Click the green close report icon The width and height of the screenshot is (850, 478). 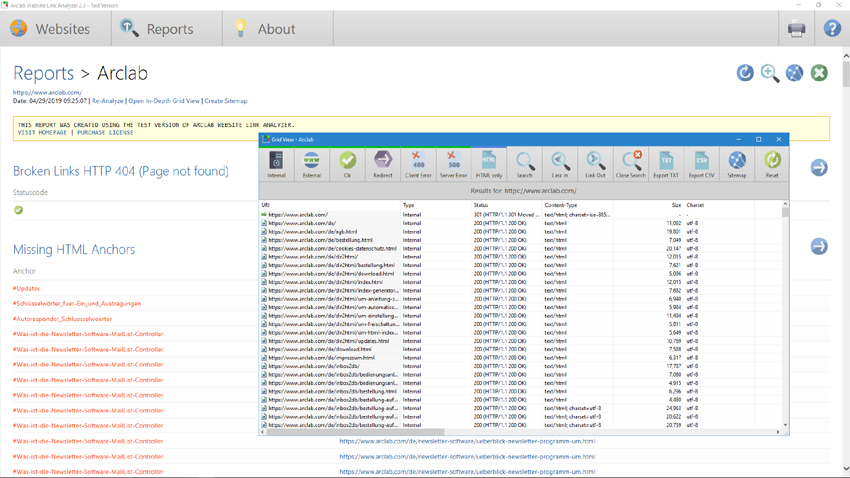(819, 73)
